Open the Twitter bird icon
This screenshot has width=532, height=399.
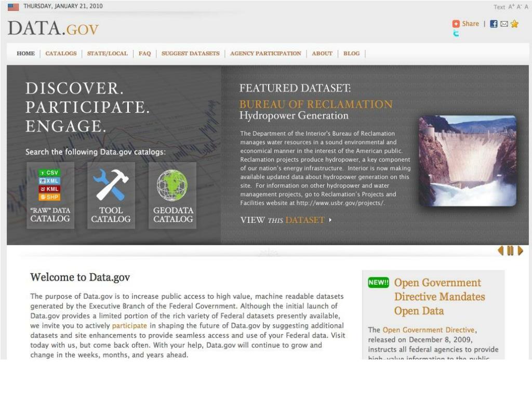pyautogui.click(x=456, y=33)
